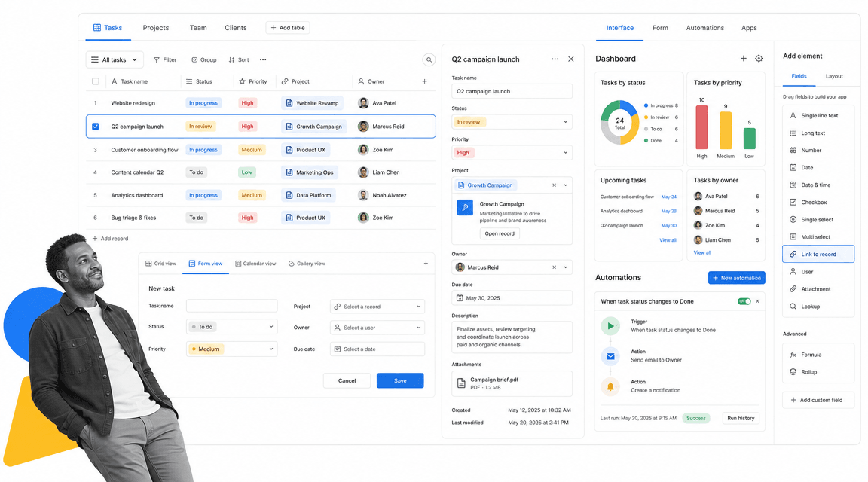Select the Long text field

pos(818,133)
